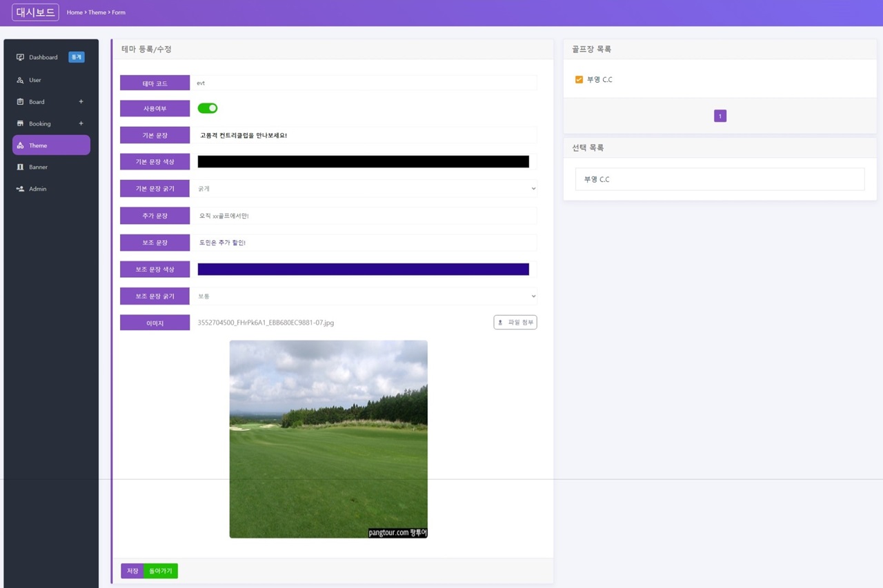Image resolution: width=883 pixels, height=588 pixels.
Task: Click the 부영 C.C item in 선택 목록
Action: coord(720,179)
